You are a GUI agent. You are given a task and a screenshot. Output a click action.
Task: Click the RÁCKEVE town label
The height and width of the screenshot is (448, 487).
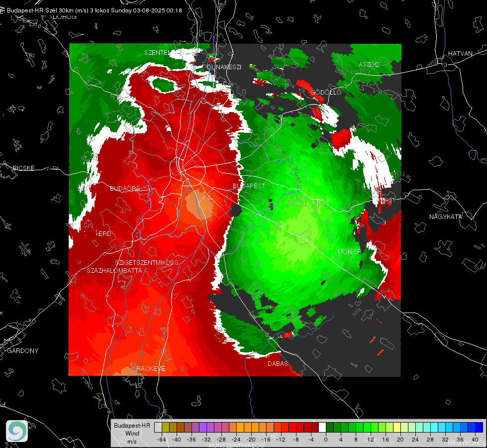click(x=151, y=368)
